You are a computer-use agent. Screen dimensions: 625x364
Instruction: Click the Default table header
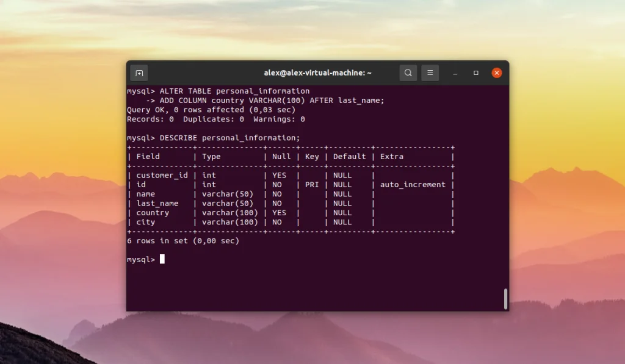[349, 156]
